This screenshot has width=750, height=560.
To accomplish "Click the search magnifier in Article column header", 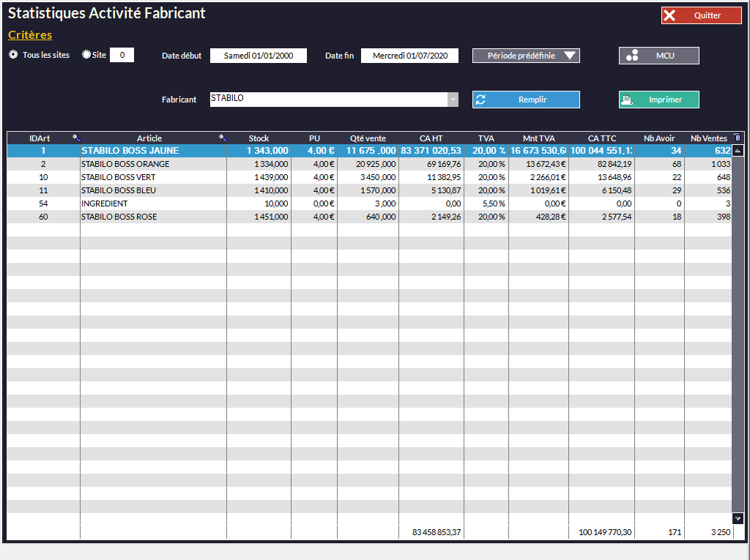I will click(x=223, y=138).
